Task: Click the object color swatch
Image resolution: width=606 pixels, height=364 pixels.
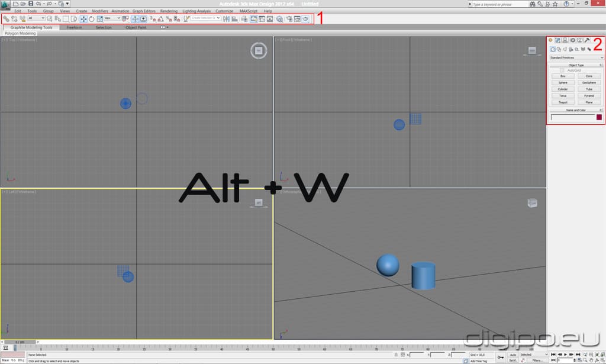Action: coord(599,117)
